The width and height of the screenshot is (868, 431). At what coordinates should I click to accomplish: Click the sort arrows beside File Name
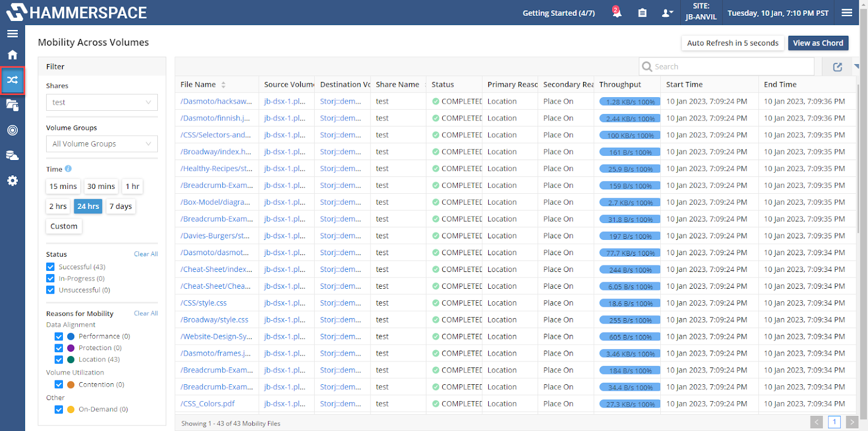[x=224, y=85]
